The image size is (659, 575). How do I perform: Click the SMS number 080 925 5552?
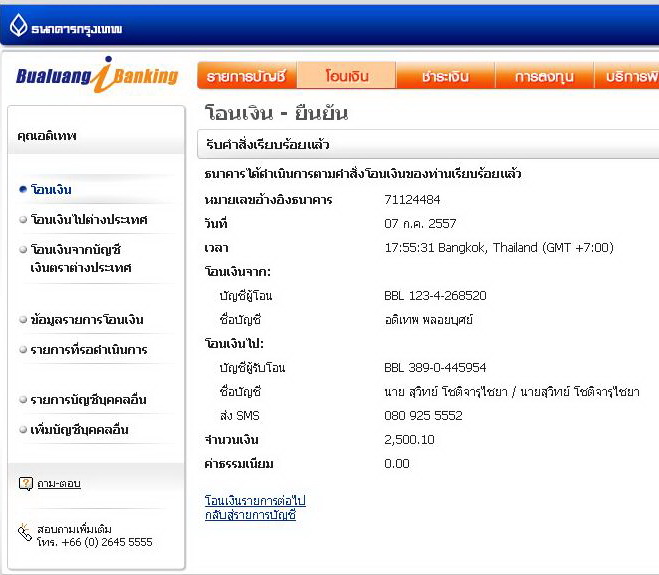pyautogui.click(x=423, y=416)
